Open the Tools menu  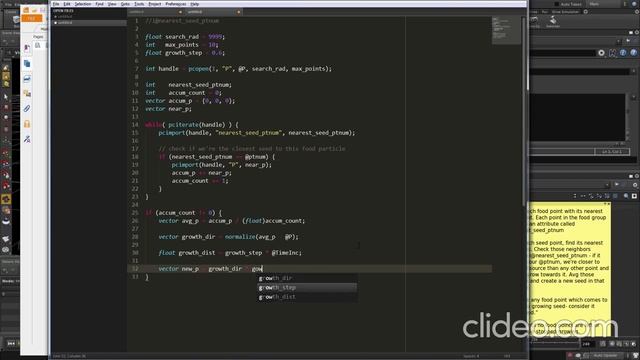pyautogui.click(x=139, y=4)
